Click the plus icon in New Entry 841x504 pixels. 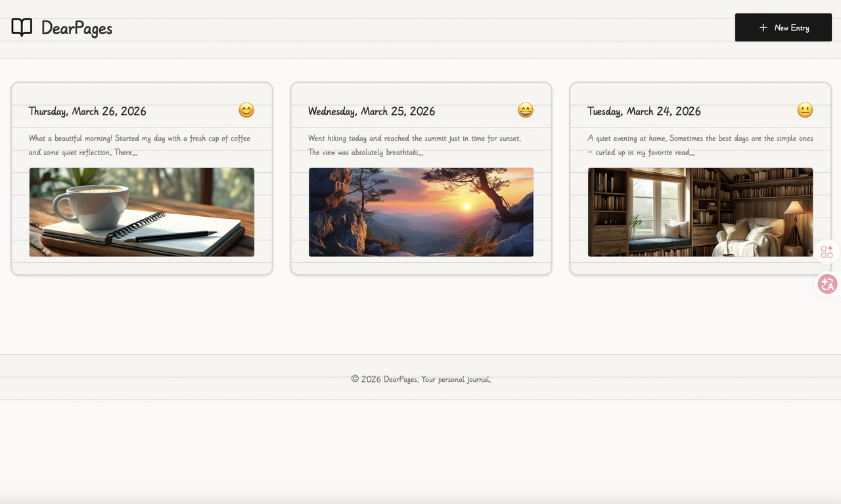tap(763, 28)
